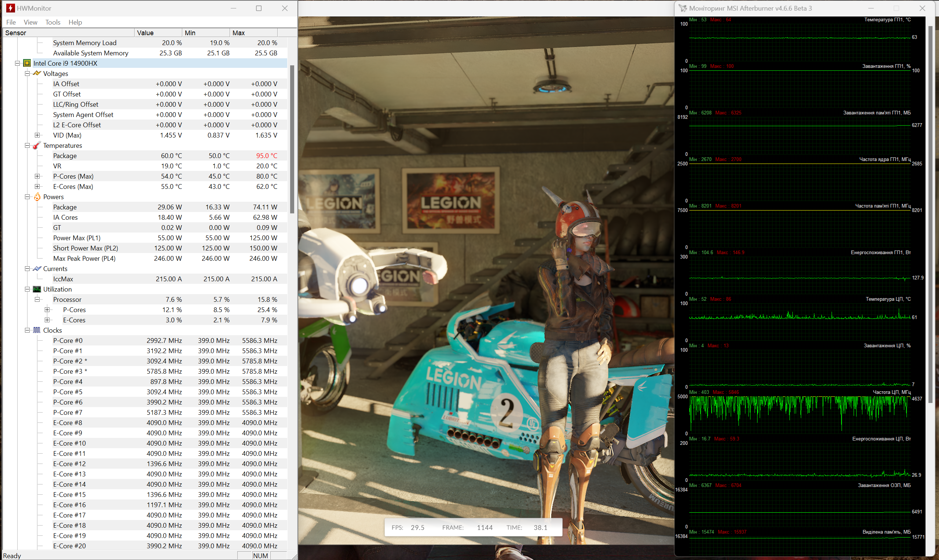Click the HWMonitor vertical scrollbar thumb

292,139
